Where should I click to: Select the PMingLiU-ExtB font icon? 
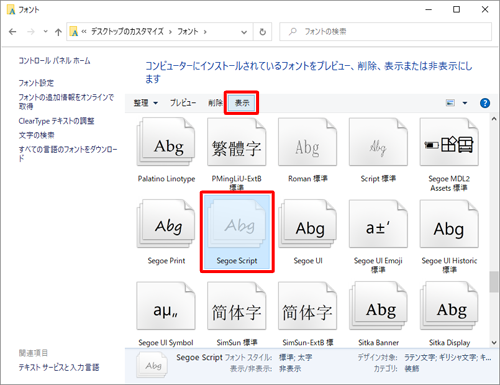pos(237,142)
